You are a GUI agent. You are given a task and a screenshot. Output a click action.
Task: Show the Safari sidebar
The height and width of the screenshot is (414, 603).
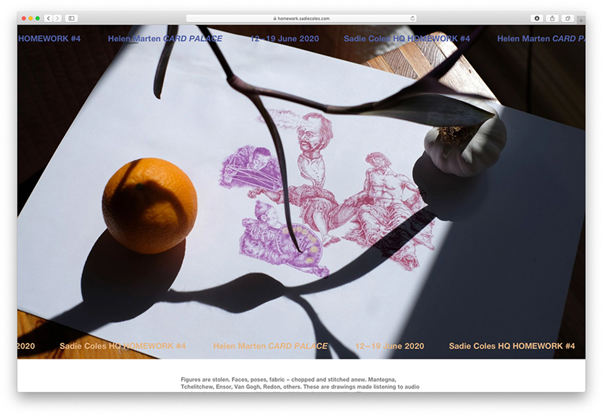pos(72,18)
